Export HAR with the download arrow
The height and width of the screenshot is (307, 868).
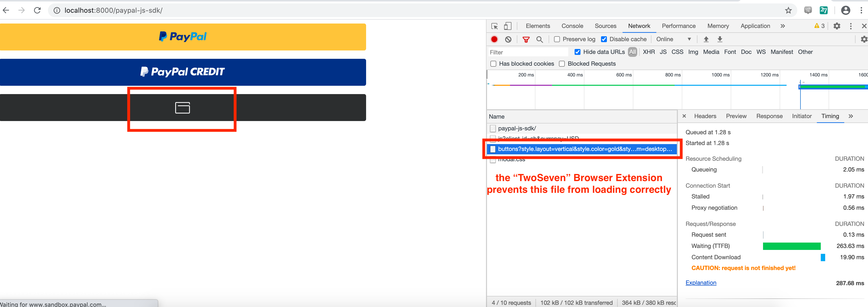720,39
